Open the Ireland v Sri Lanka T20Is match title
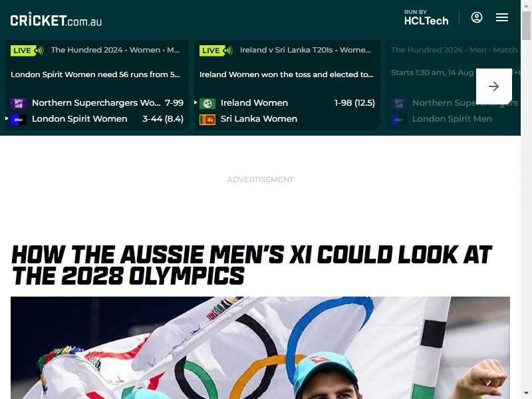The image size is (532, 399). click(305, 50)
